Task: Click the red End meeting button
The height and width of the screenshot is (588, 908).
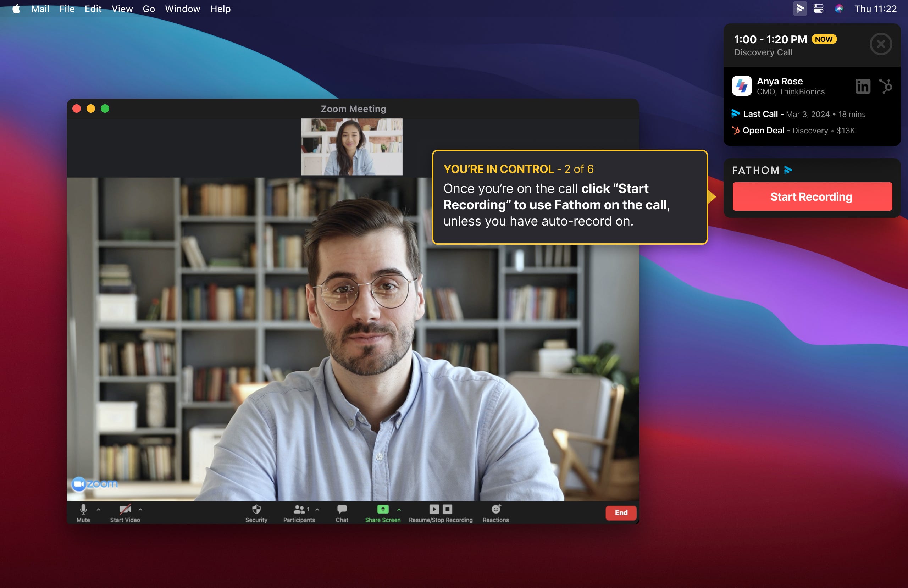Action: [x=621, y=513]
